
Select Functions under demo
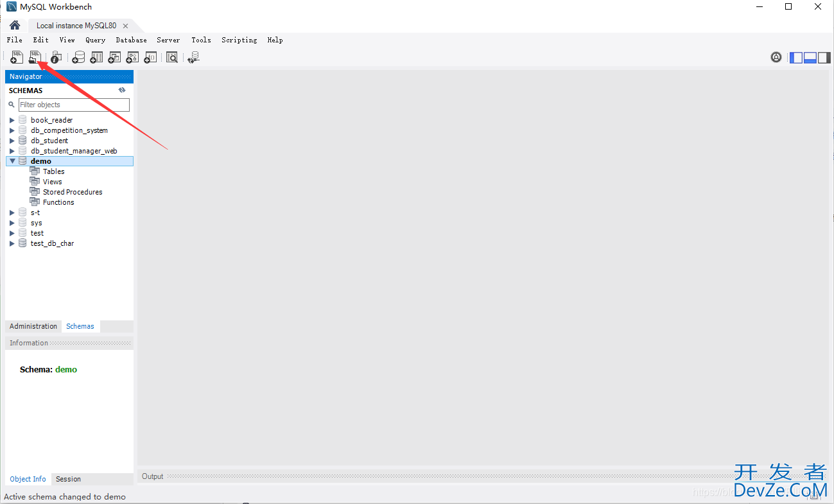tap(58, 202)
